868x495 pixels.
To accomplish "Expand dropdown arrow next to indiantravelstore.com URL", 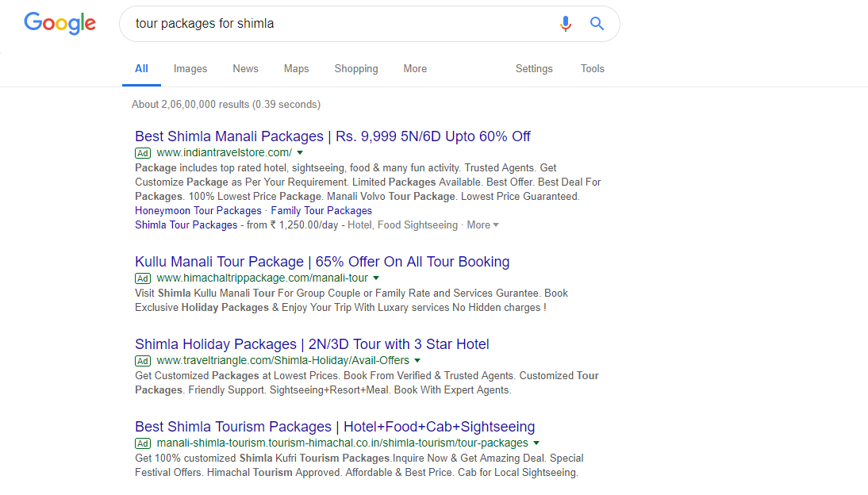I will (x=300, y=152).
